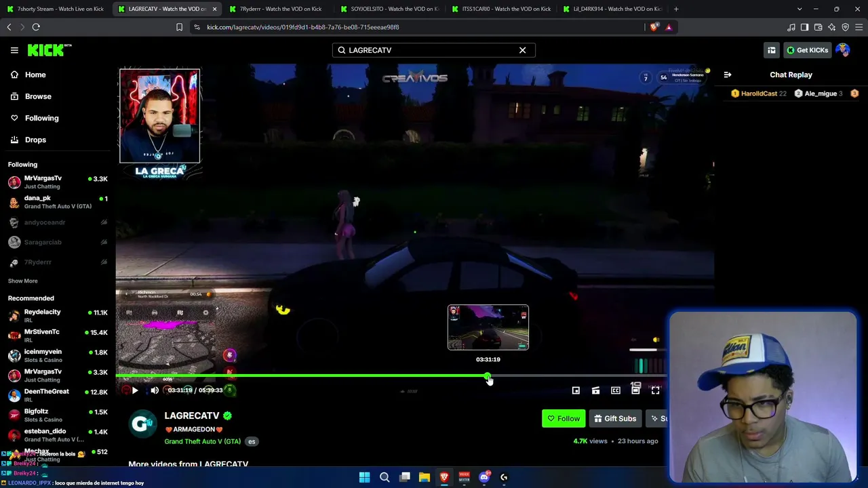Toggle theater mode
The width and height of the screenshot is (868, 488).
635,390
